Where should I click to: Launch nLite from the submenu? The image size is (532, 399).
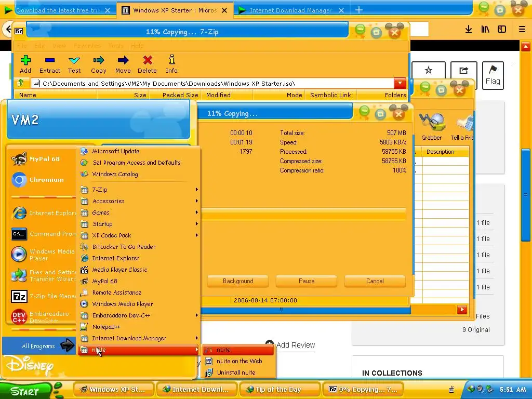238,350
